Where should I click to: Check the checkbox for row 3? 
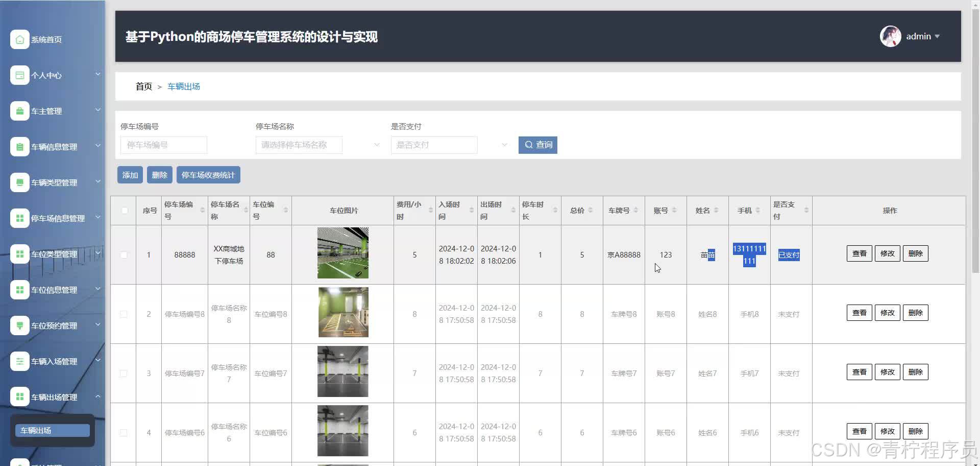pos(124,374)
